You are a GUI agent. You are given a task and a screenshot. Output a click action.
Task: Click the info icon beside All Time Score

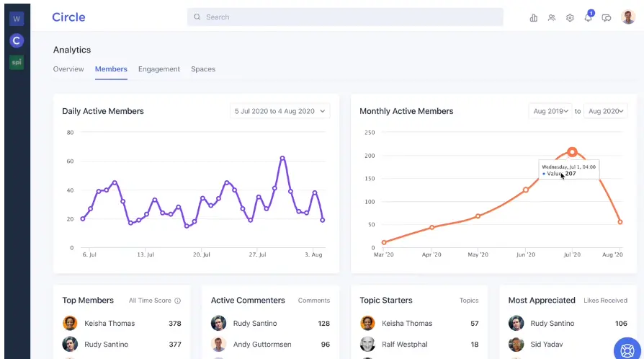[x=178, y=301]
